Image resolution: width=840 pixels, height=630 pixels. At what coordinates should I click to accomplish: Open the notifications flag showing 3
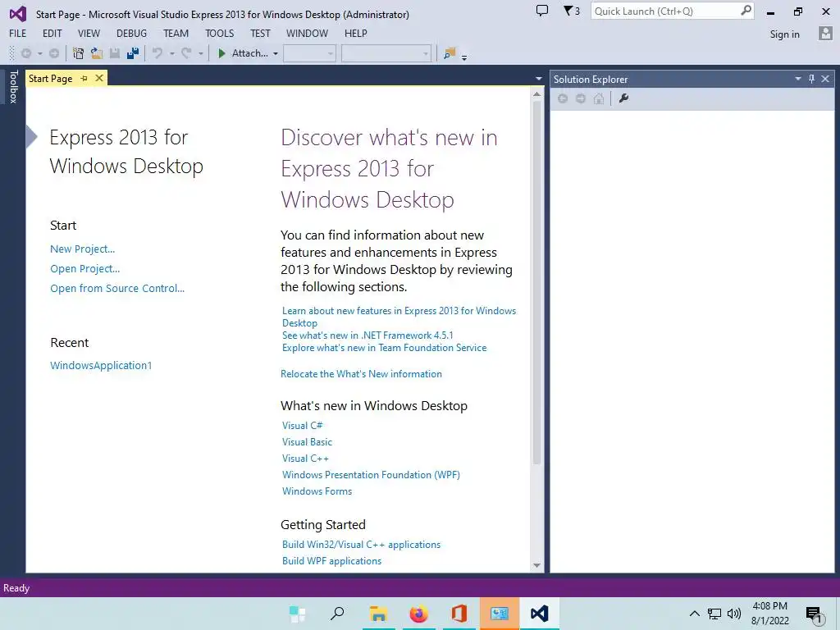[572, 10]
